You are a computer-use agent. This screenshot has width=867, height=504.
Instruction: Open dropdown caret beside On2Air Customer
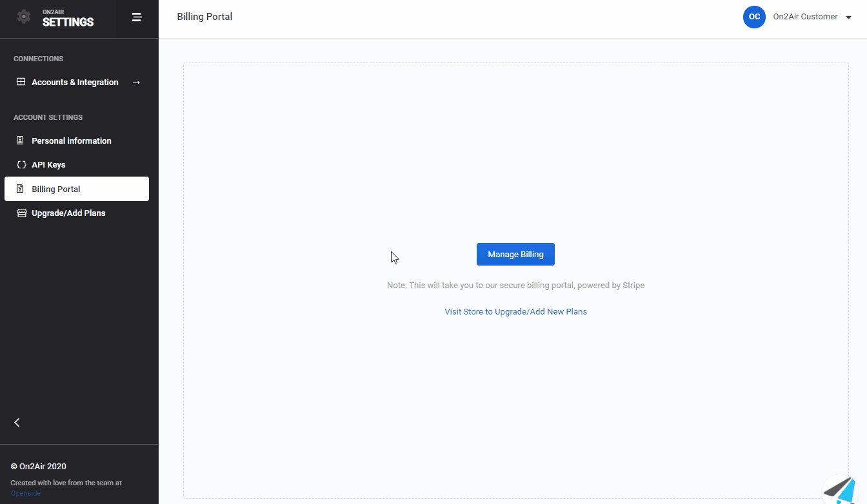pyautogui.click(x=848, y=18)
